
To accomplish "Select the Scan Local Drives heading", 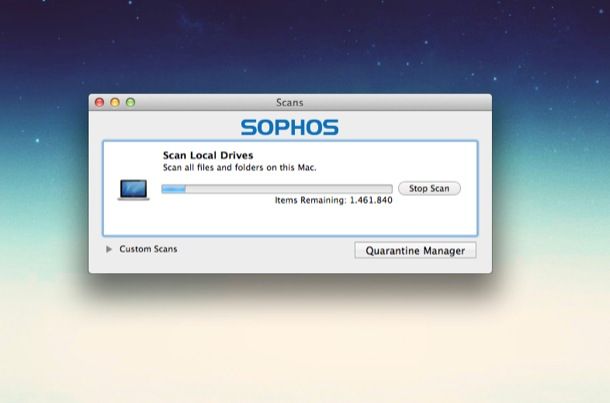I will point(208,156).
